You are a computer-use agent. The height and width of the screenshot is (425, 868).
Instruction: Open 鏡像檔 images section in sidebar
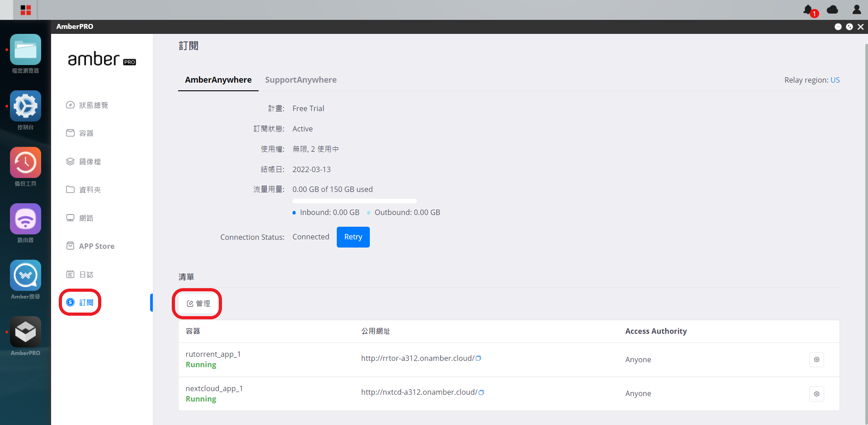84,162
